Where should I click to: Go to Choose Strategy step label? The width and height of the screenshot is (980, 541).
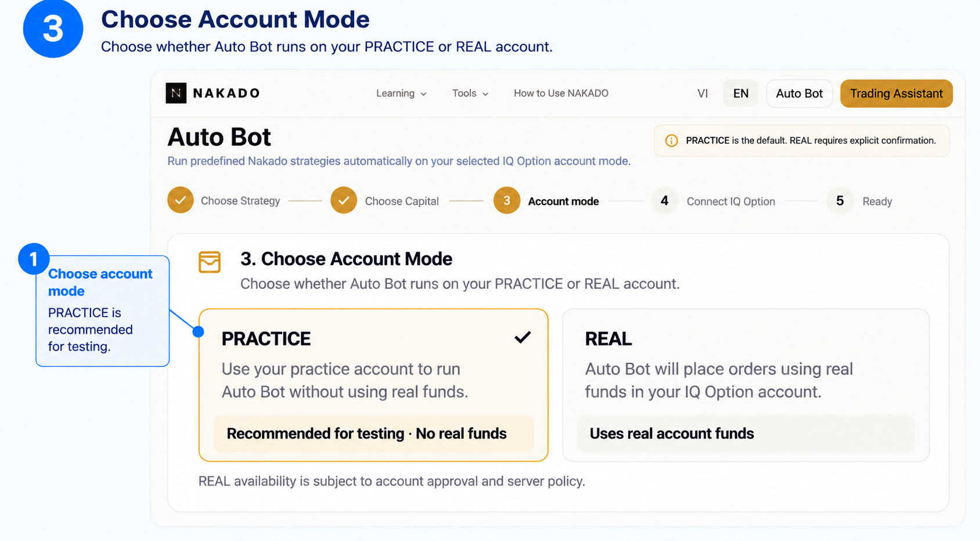240,201
